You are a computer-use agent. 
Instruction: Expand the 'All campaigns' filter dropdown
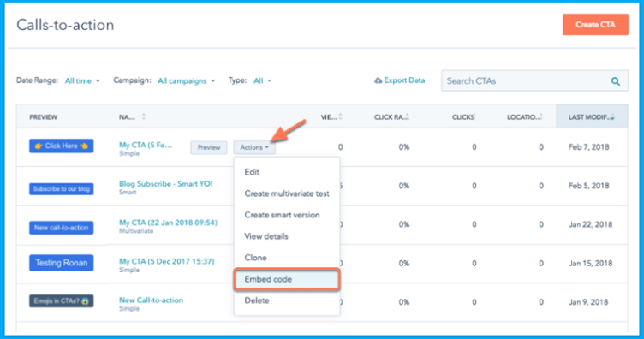pos(186,80)
